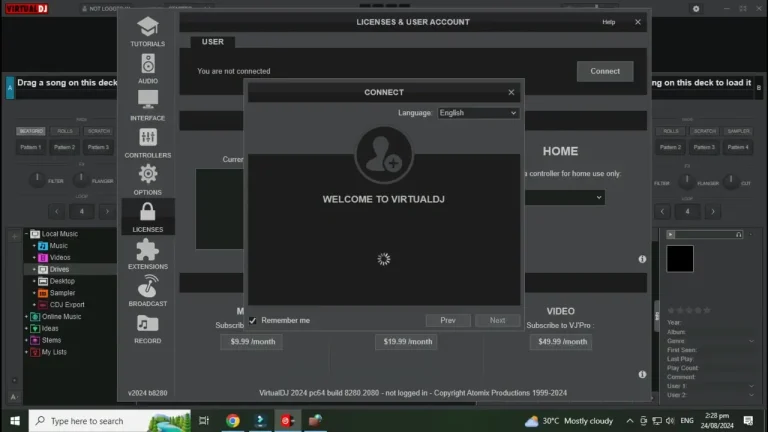Increase loop size on deck B
768x432 pixels.
tap(713, 212)
